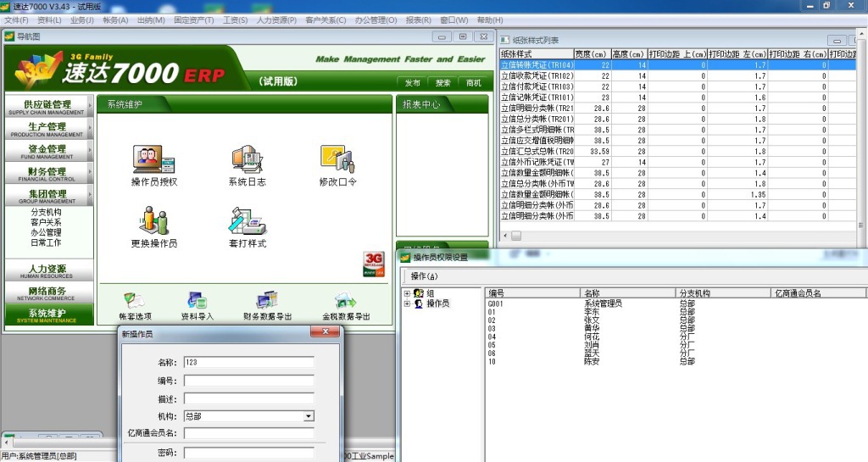Open the 机构 dropdown in 新操作员 dialog
868x462 pixels.
(x=309, y=416)
